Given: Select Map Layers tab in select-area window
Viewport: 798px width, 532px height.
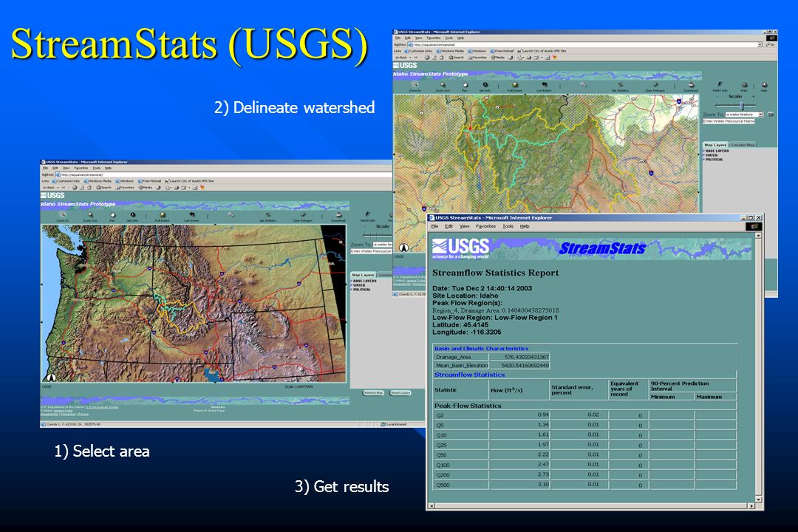Looking at the screenshot, I should coord(363,275).
